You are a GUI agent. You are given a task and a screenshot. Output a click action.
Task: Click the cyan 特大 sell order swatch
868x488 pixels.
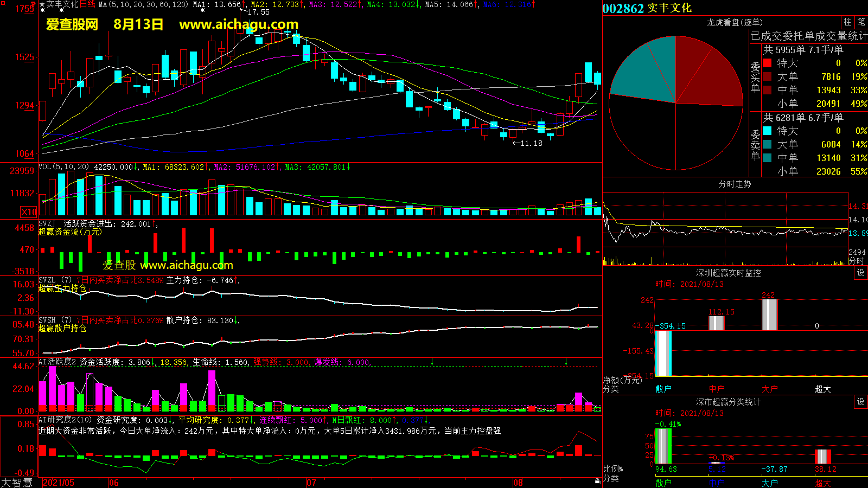point(767,131)
